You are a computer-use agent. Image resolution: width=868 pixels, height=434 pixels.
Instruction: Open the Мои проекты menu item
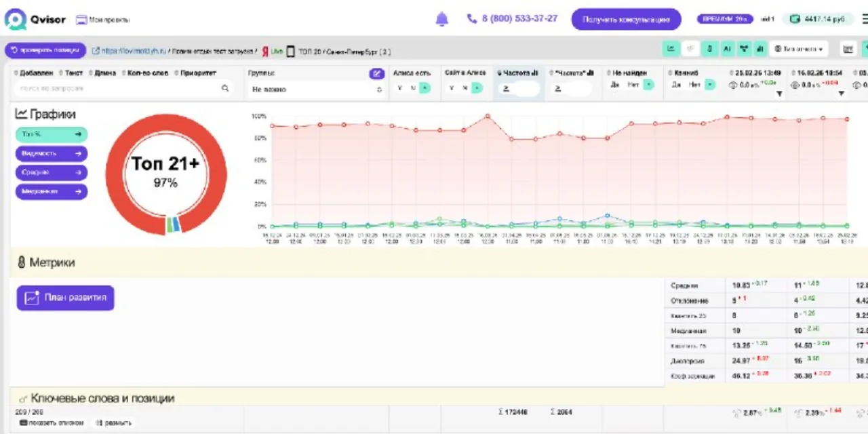102,20
